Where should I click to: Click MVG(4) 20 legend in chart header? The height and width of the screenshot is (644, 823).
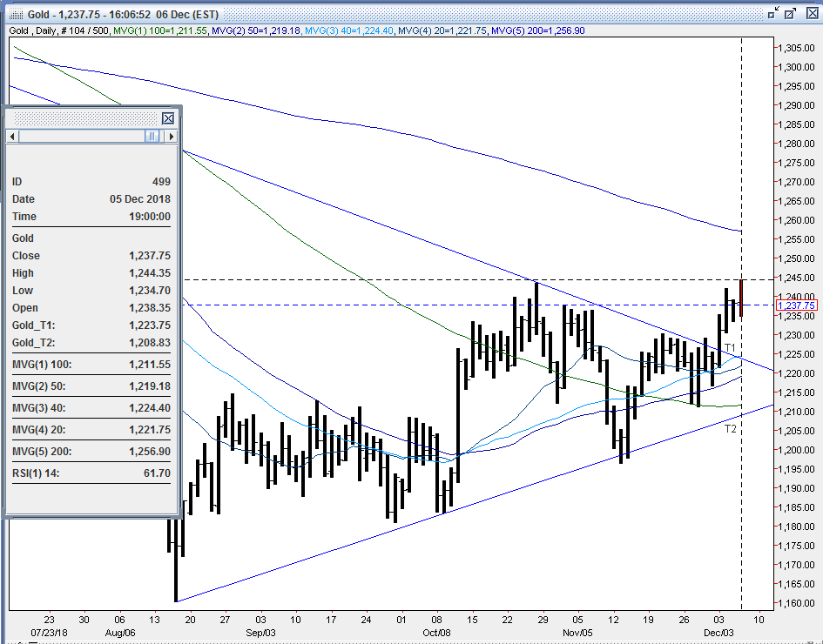(442, 31)
